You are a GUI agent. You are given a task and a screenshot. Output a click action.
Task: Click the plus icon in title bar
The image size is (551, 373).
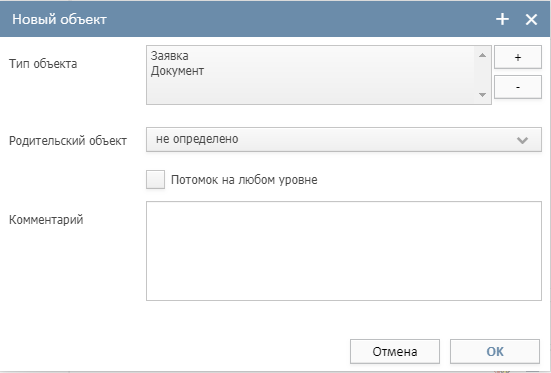click(x=502, y=19)
